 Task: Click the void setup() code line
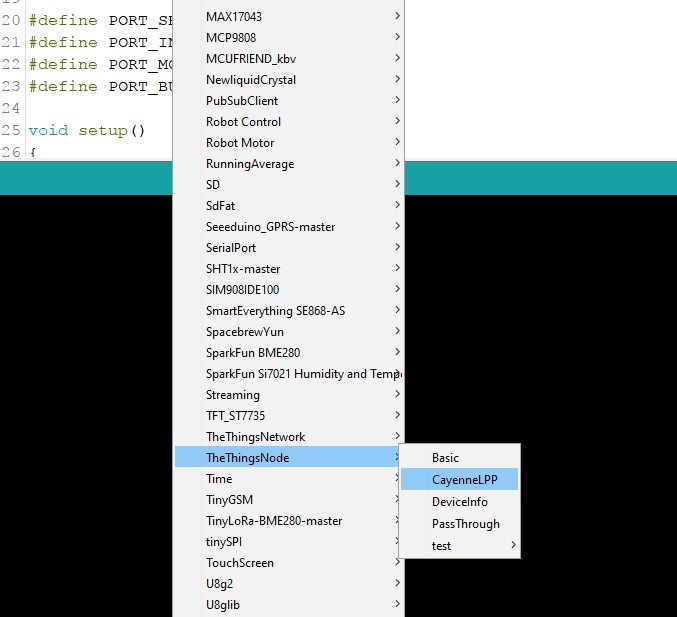[87, 130]
